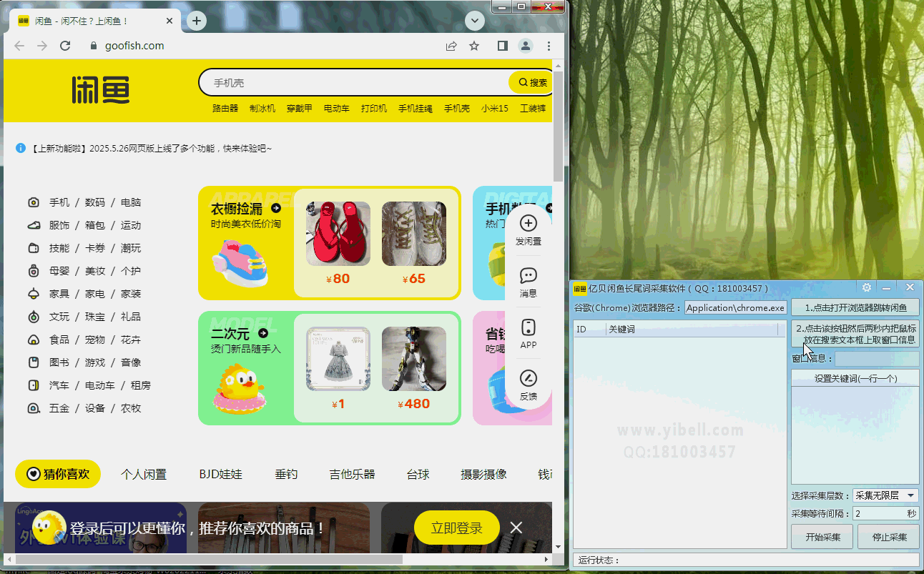Image resolution: width=924 pixels, height=574 pixels.
Task: Open 手机 category in sidebar
Action: tap(59, 202)
